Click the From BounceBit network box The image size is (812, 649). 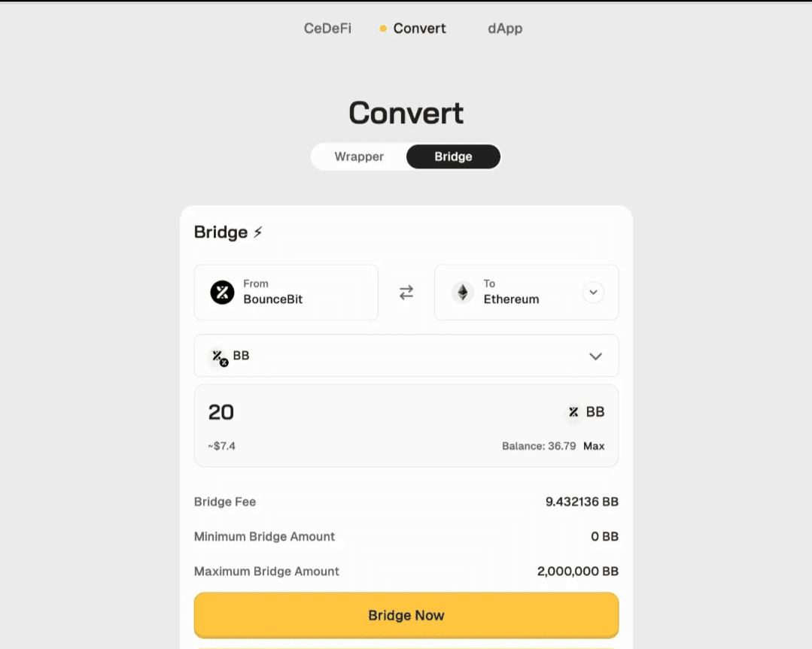(286, 293)
